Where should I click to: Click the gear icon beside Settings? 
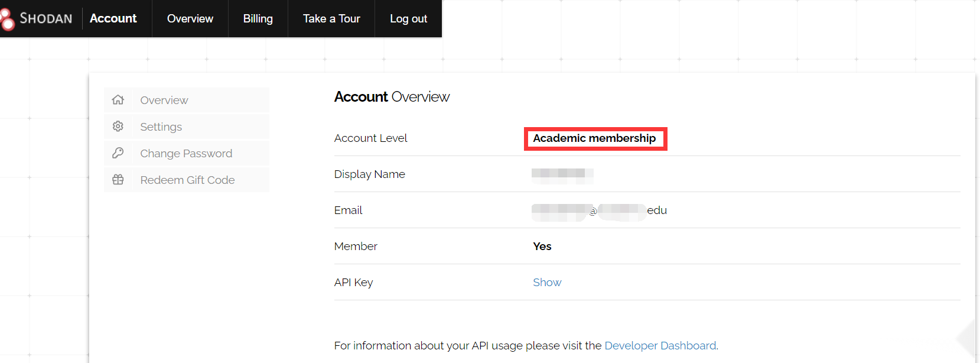pyautogui.click(x=118, y=127)
